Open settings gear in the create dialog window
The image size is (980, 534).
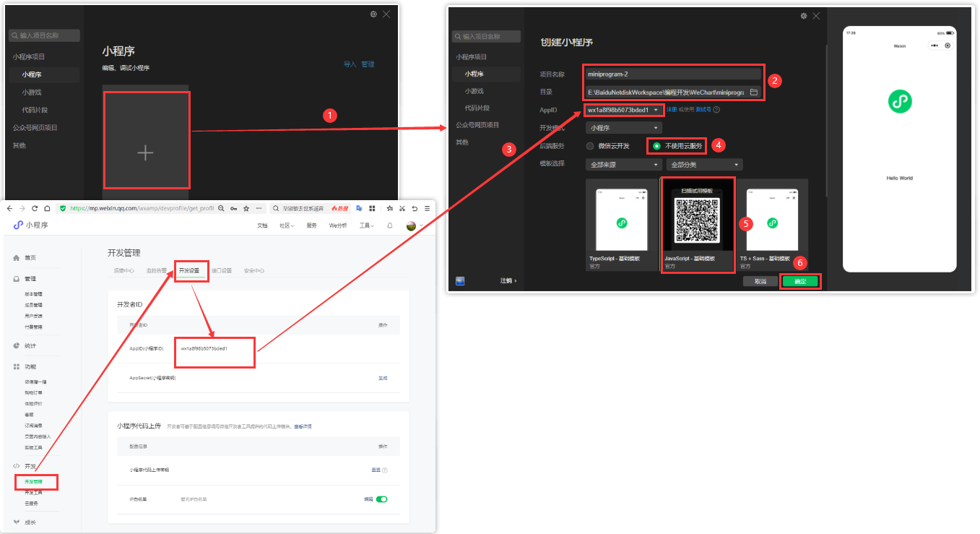pos(804,16)
